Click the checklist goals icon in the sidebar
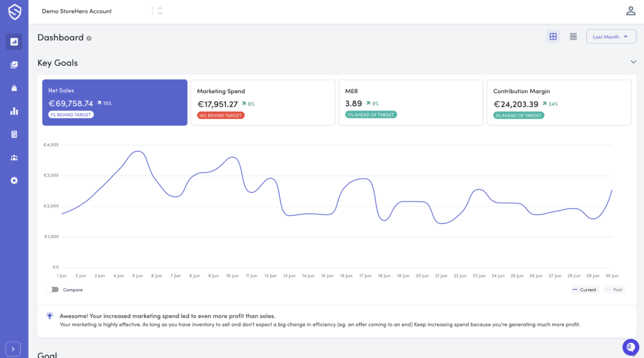 pos(14,65)
